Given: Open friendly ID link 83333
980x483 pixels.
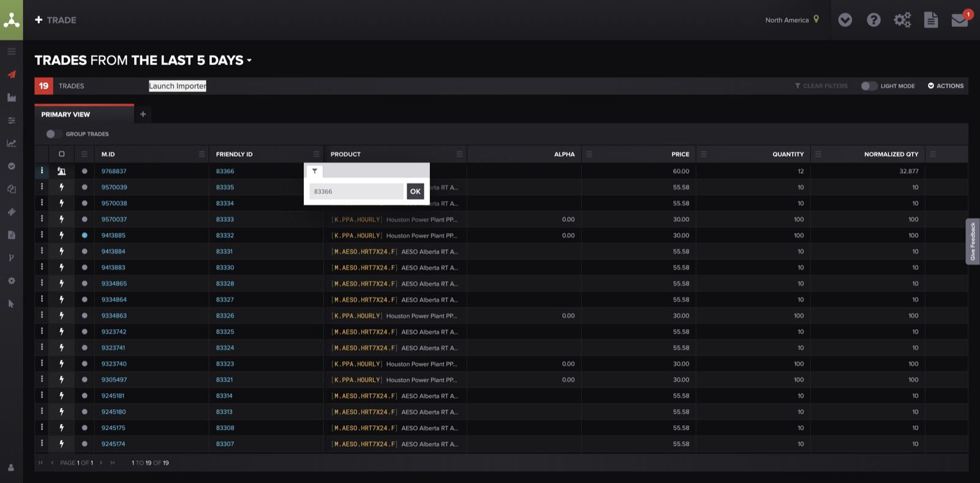Looking at the screenshot, I should pyautogui.click(x=225, y=219).
